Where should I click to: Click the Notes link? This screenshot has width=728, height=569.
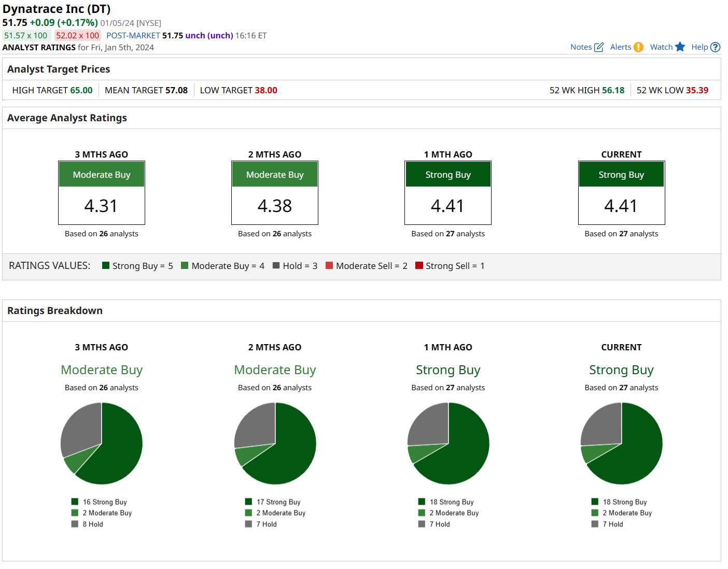pyautogui.click(x=581, y=47)
